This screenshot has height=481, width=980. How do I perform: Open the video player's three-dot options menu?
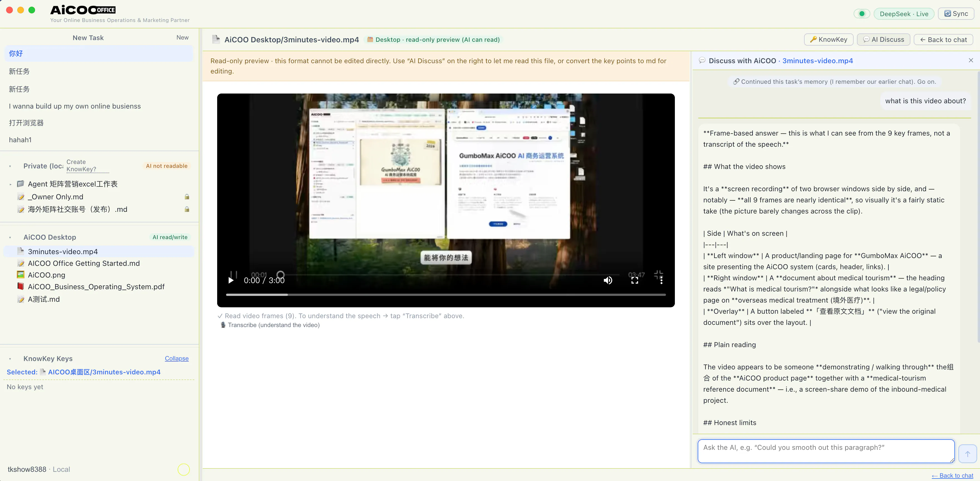pos(661,280)
